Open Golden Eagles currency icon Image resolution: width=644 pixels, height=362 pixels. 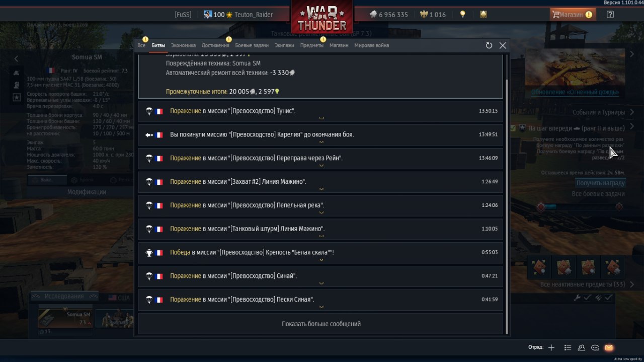[423, 15]
